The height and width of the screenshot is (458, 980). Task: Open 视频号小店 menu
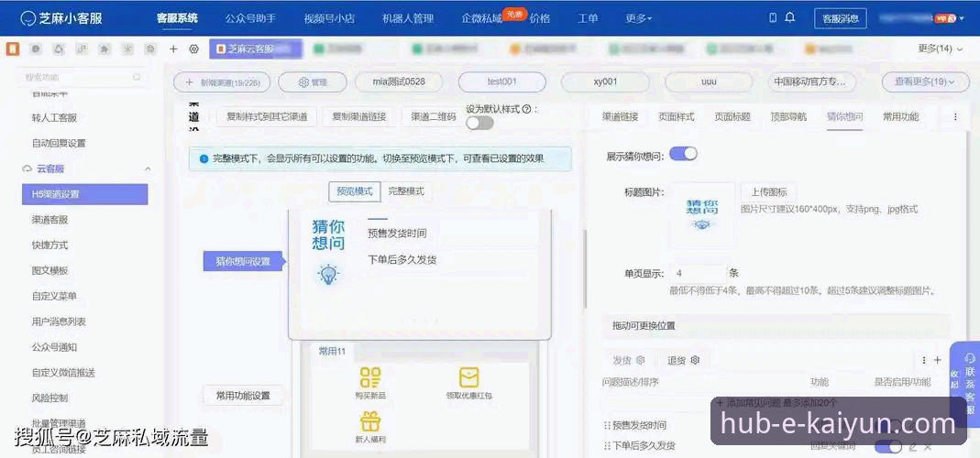point(329,18)
